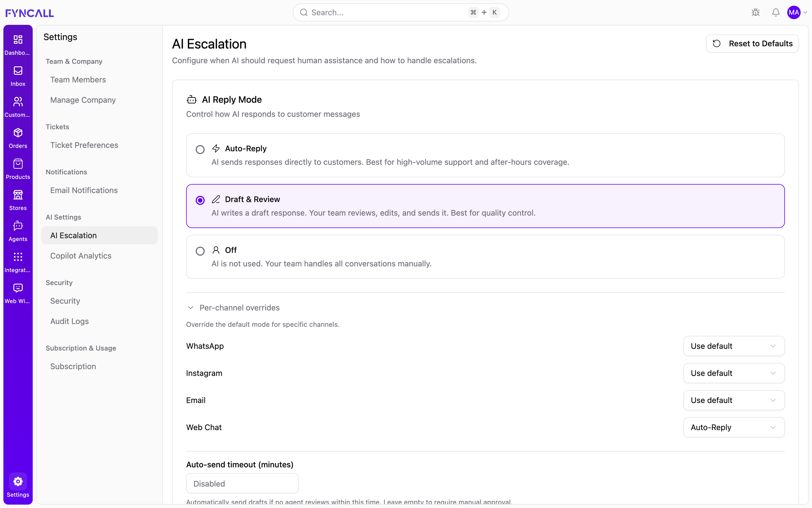The width and height of the screenshot is (812, 508).
Task: Click the Auto-Reply lightning bolt icon
Action: pyautogui.click(x=216, y=148)
